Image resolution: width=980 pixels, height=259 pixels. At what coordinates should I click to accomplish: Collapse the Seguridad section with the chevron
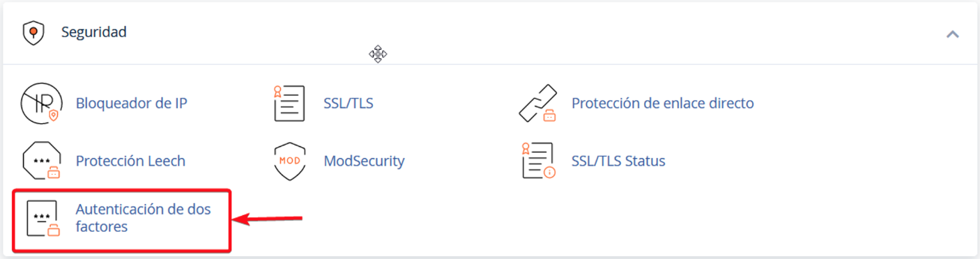(x=952, y=33)
